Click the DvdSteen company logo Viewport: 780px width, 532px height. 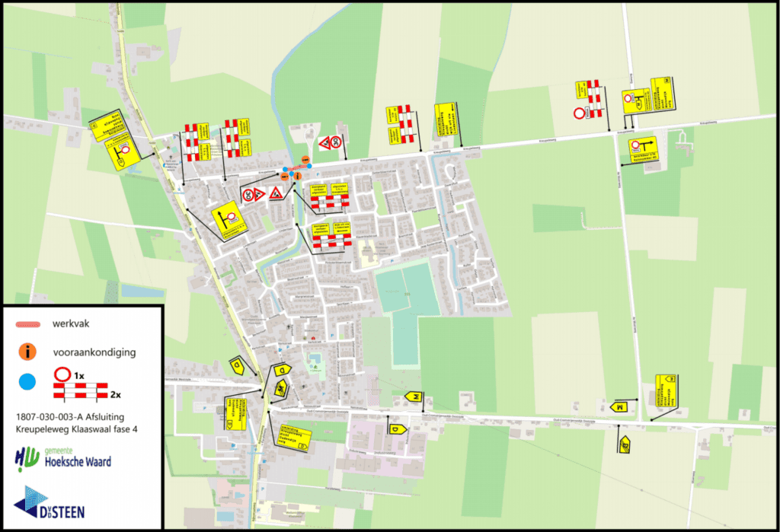pos(50,503)
